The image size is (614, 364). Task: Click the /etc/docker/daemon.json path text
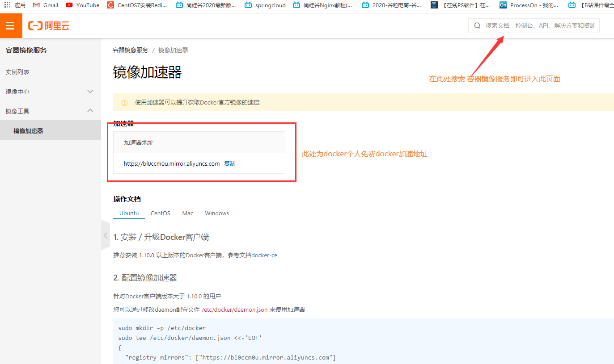click(x=234, y=310)
